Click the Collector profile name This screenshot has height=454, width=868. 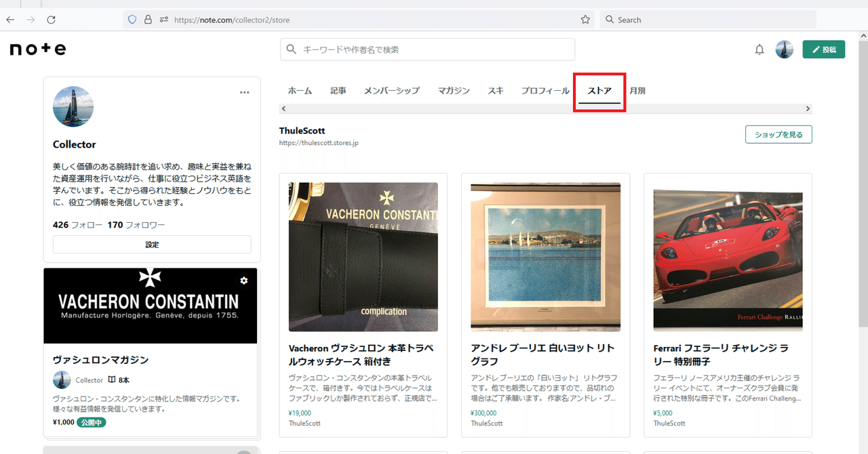[75, 144]
